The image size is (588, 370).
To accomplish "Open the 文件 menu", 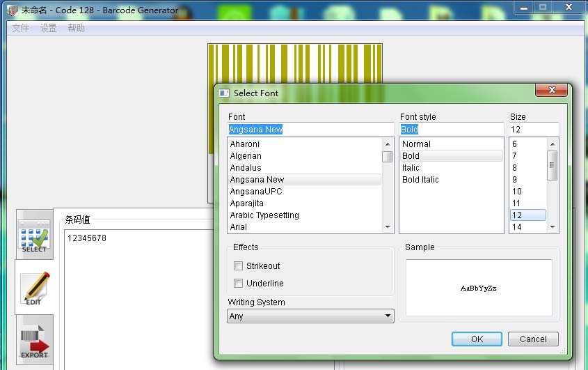I will point(20,28).
